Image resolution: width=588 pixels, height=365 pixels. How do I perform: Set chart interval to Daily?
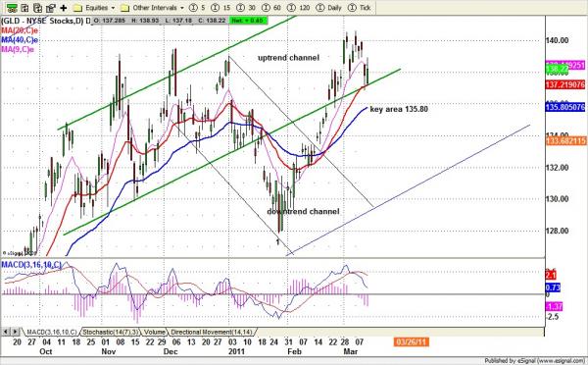[329, 8]
